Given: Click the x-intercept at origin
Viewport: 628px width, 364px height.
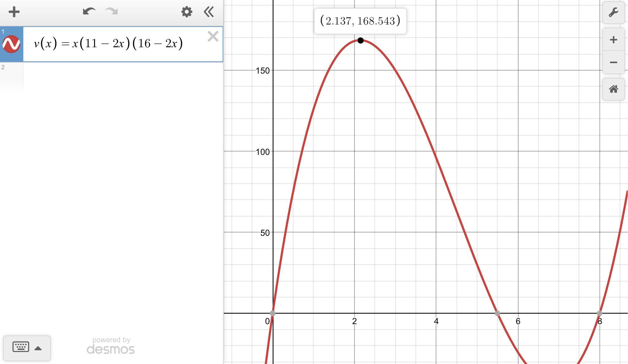Looking at the screenshot, I should click(x=273, y=313).
